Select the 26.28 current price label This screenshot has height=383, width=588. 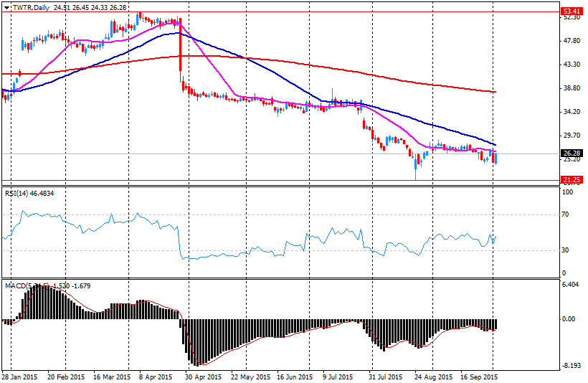(x=572, y=153)
